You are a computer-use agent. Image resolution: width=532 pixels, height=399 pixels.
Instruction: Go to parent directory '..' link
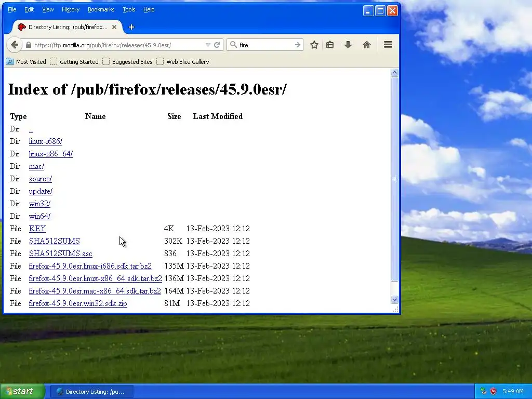tap(31, 129)
